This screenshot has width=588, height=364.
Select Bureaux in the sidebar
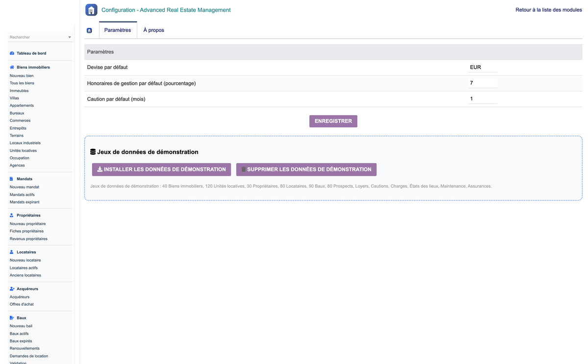(x=17, y=113)
